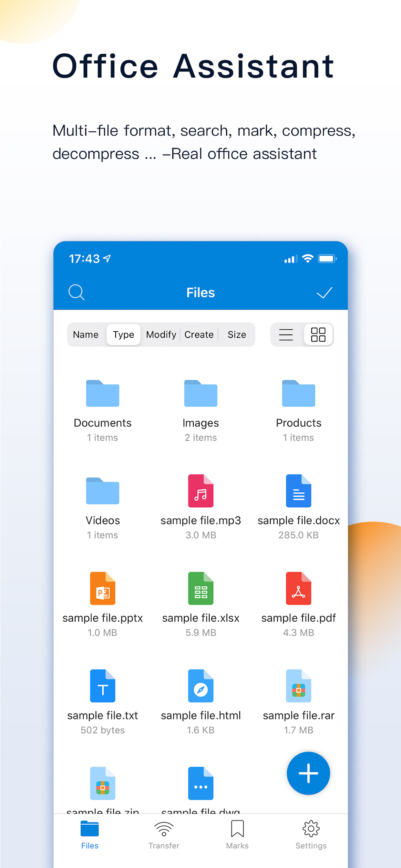The width and height of the screenshot is (401, 868).
Task: Click the '2 items' count under Images
Action: click(200, 437)
